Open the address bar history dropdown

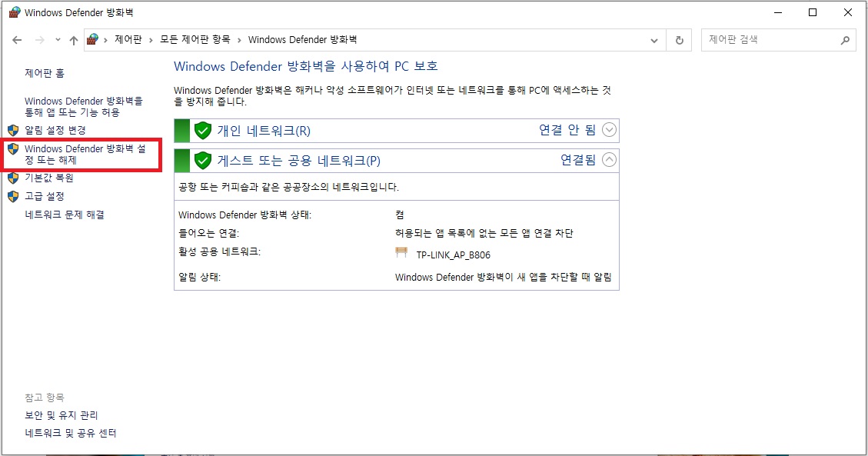[x=653, y=41]
